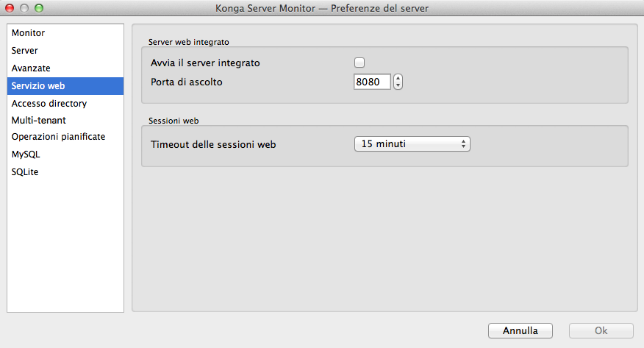Show the SQLite preferences section
This screenshot has height=348, width=644.
pyautogui.click(x=25, y=172)
